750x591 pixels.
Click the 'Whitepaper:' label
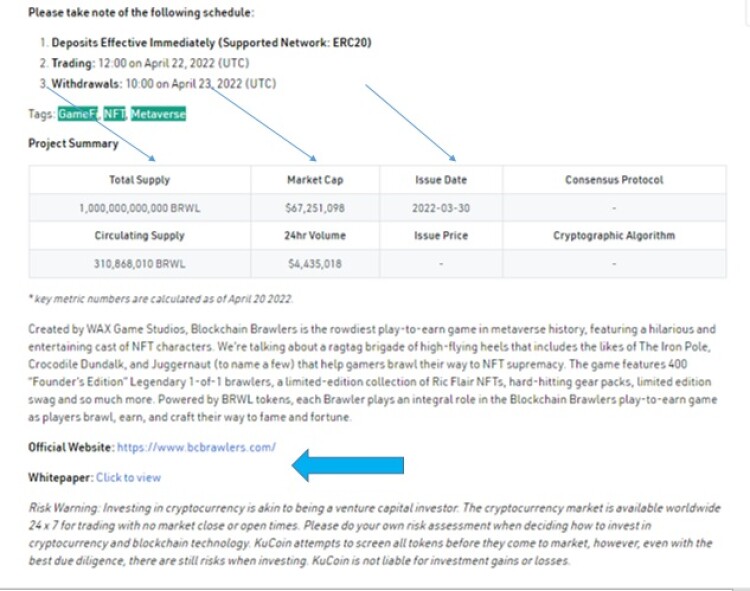[61, 477]
